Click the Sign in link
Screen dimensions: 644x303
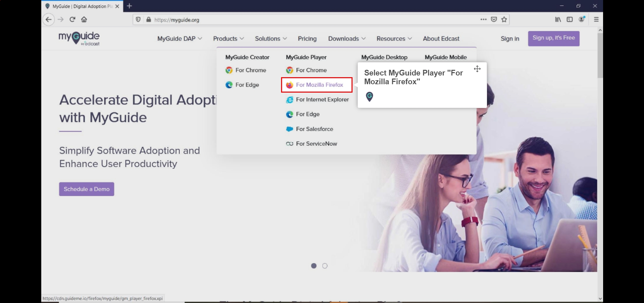pyautogui.click(x=510, y=39)
